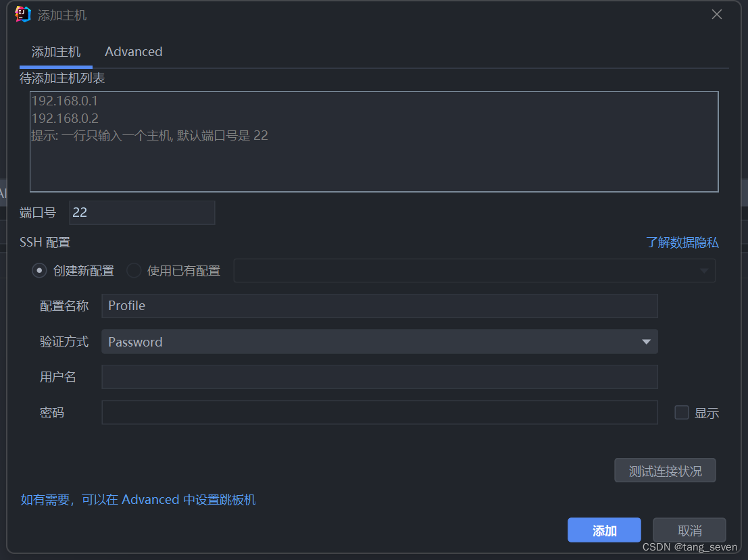Screen dimensions: 748x560
Task: Focus the 密码 input field
Action: click(x=379, y=413)
